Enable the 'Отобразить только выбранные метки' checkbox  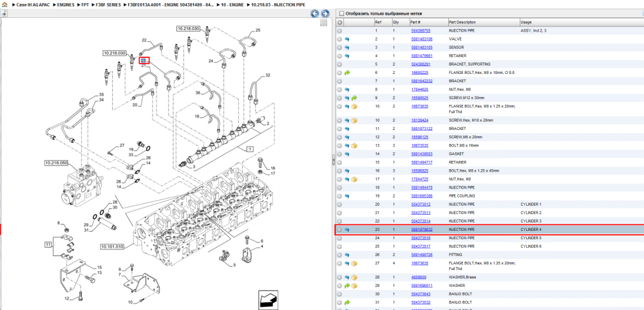point(341,14)
